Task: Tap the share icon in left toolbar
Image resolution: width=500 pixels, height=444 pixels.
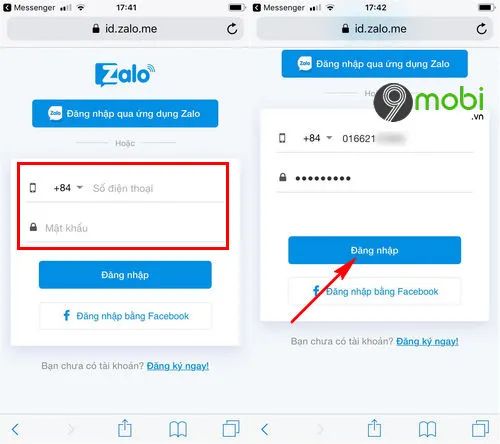Action: click(x=125, y=428)
